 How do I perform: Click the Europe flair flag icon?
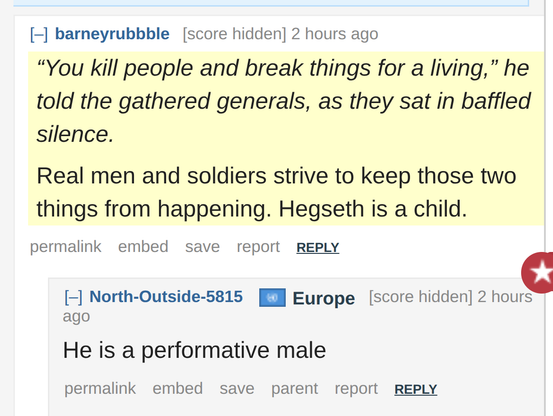tap(272, 298)
